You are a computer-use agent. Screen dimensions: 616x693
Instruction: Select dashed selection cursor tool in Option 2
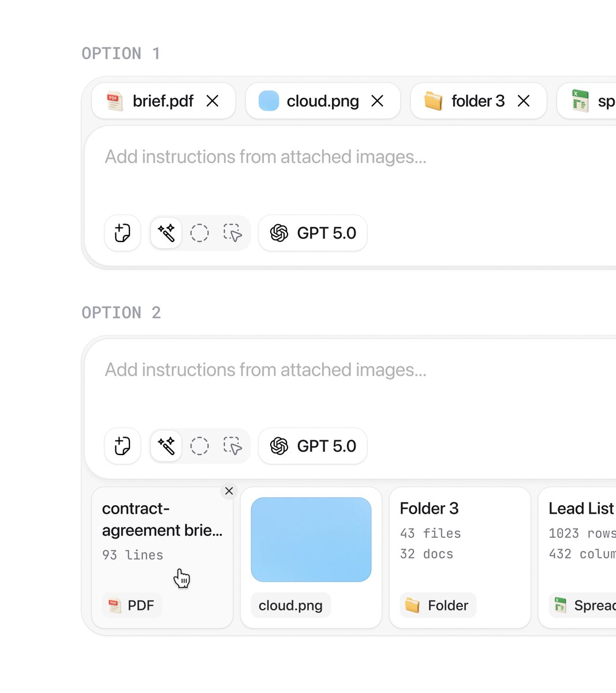[x=233, y=446]
